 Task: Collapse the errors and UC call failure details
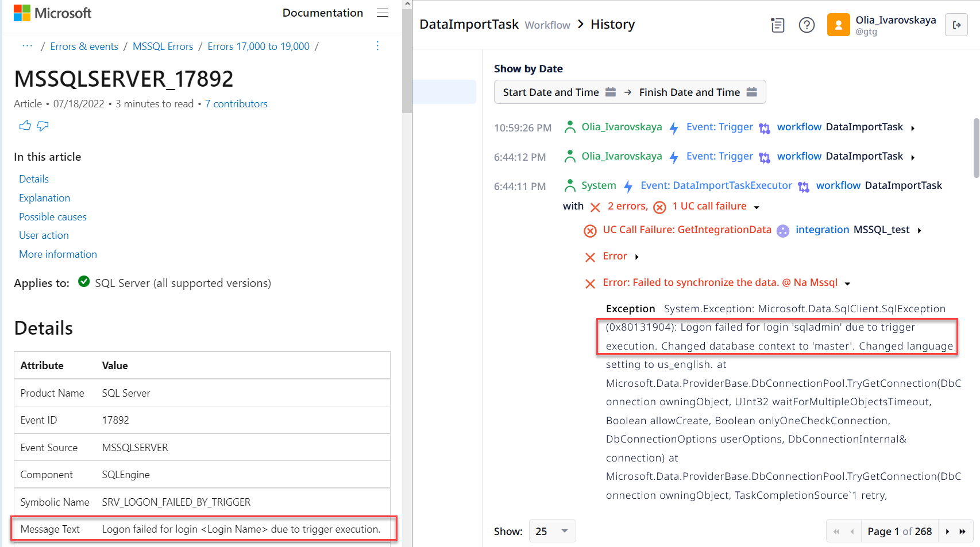pos(757,207)
